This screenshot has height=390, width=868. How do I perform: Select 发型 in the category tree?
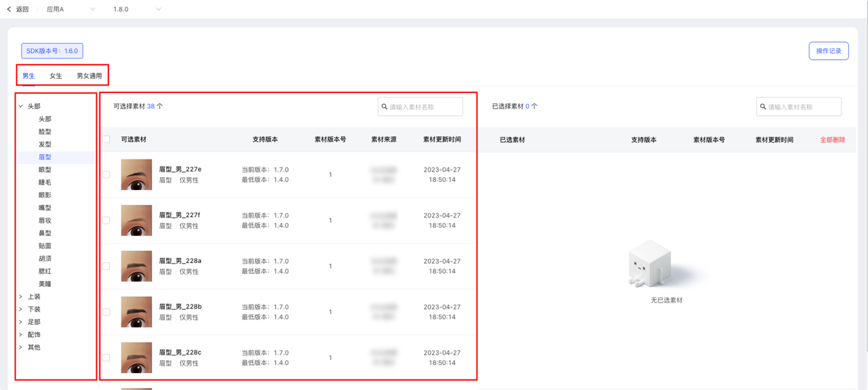[x=45, y=144]
